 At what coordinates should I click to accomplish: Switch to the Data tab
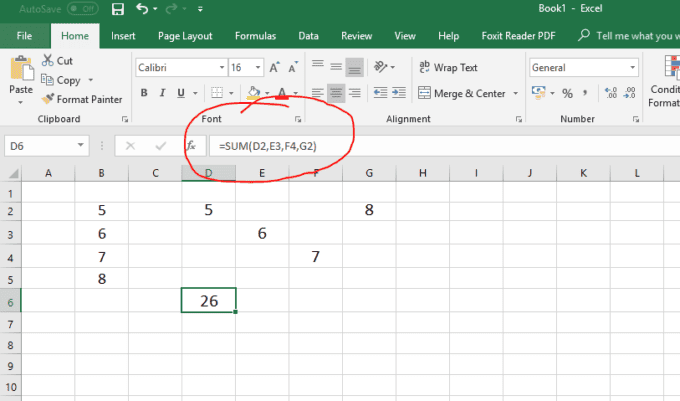308,36
